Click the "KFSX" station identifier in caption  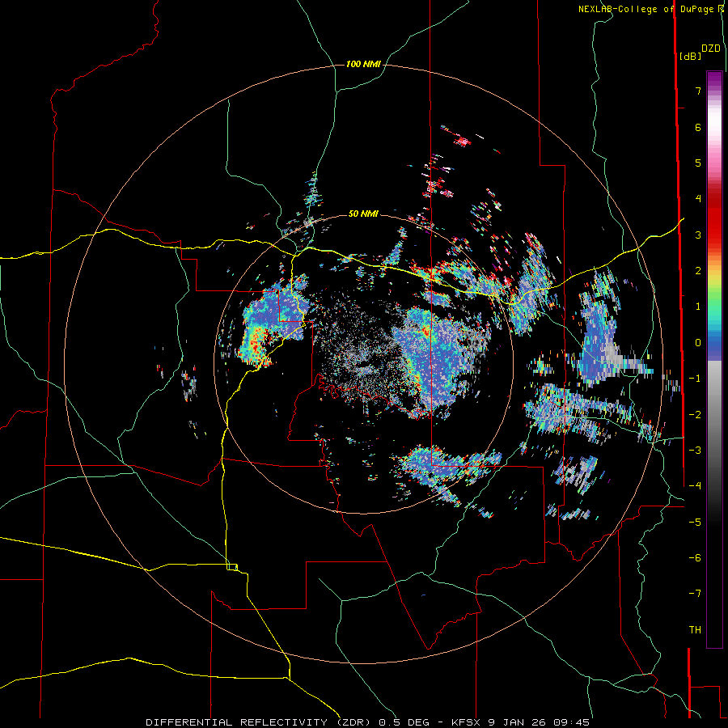pyautogui.click(x=467, y=722)
